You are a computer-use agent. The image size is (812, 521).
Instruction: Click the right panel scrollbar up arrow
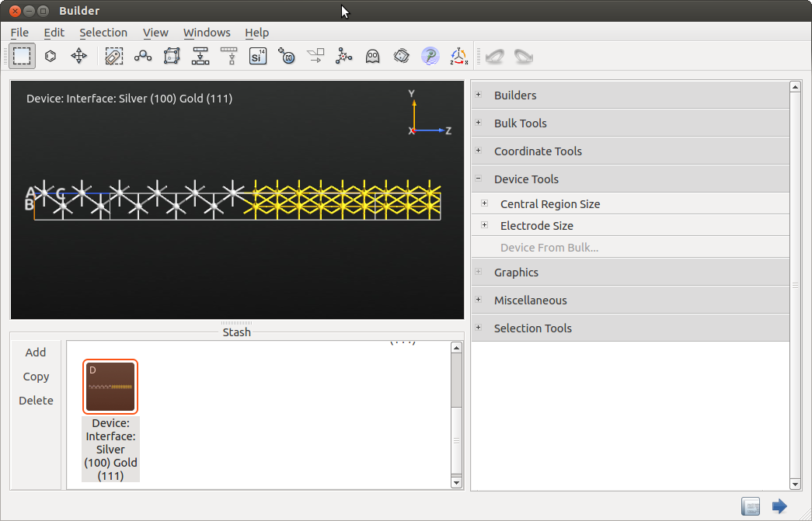796,87
